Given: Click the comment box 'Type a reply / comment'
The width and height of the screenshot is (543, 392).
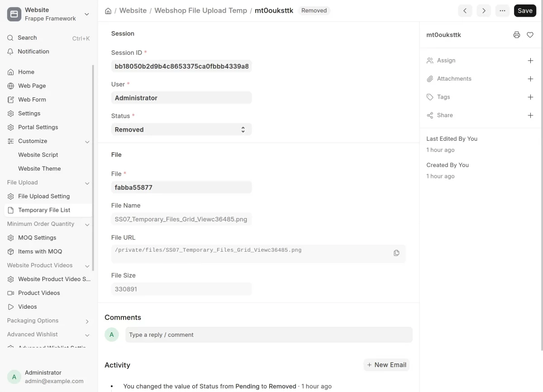Looking at the screenshot, I should pyautogui.click(x=269, y=335).
